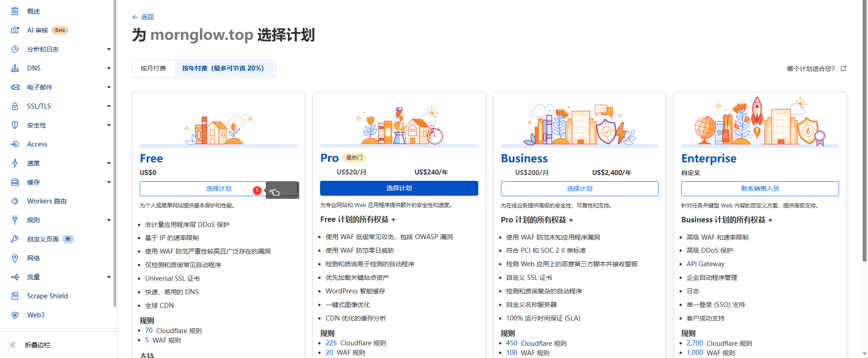Click the Web3 icon in sidebar
The width and height of the screenshot is (868, 358).
15,315
